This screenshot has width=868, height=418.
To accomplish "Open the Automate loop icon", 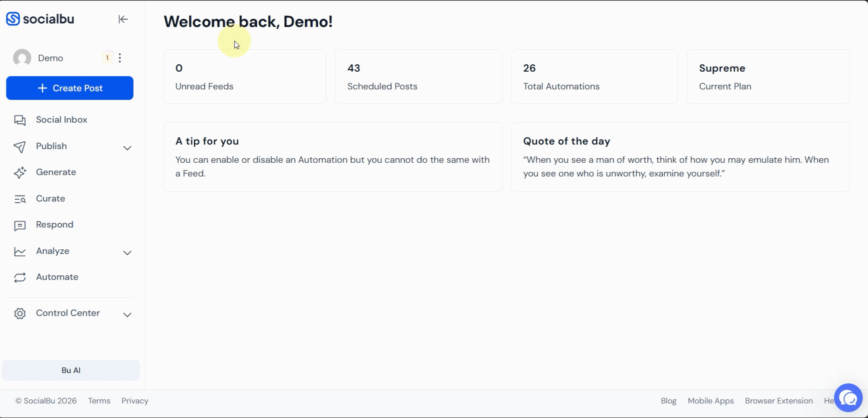I will point(20,277).
